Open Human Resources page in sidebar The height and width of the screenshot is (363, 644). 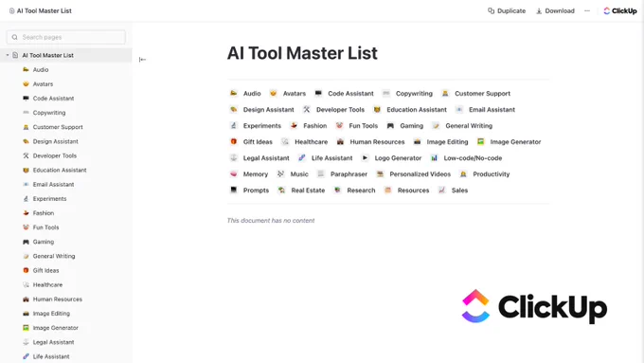point(58,299)
